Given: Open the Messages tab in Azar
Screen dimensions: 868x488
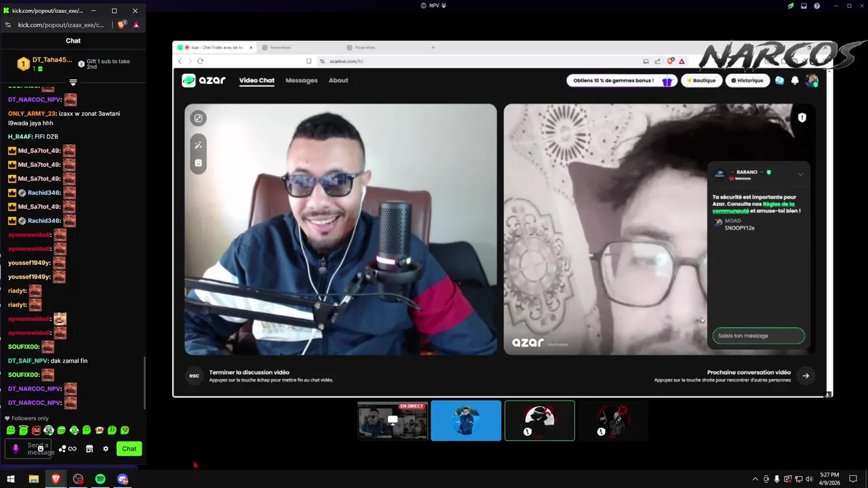Looking at the screenshot, I should click(301, 80).
